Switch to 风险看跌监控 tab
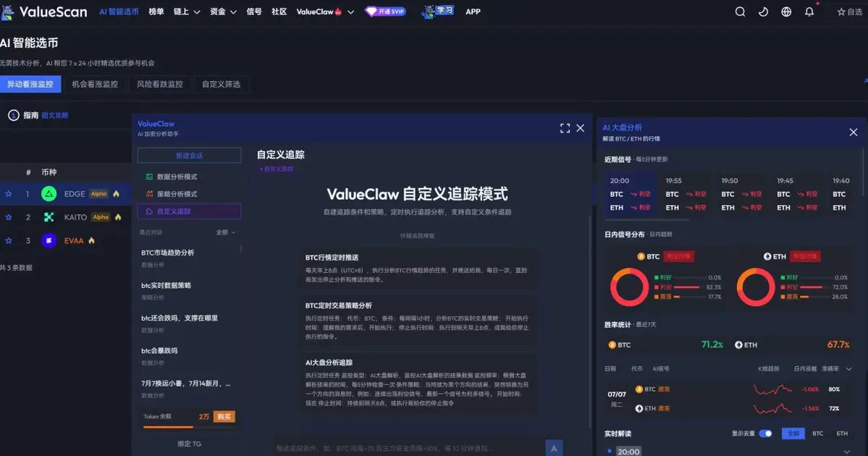868x456 pixels. tap(159, 84)
